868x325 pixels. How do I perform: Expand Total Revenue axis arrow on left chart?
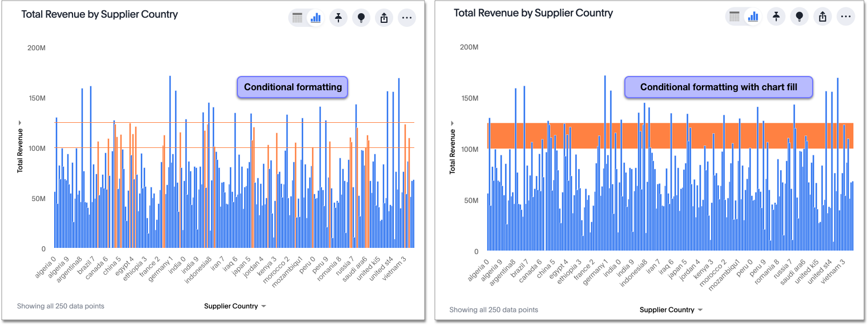20,122
